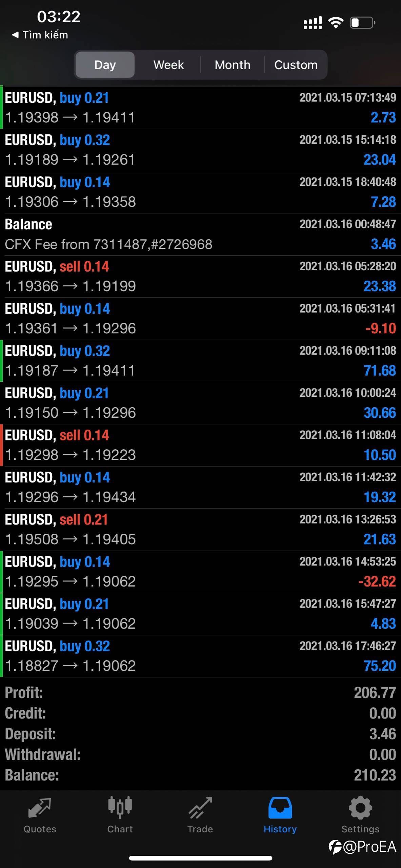Open EURUSD sell 0.21 trade with profit 21.63
401x868 pixels.
click(x=200, y=530)
